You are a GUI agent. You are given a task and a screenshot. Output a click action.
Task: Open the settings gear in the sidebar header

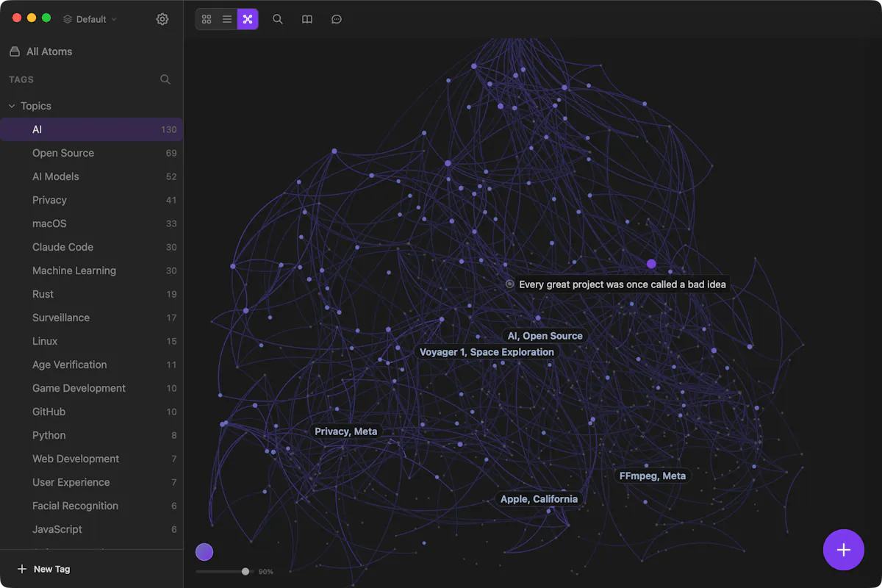pyautogui.click(x=162, y=19)
